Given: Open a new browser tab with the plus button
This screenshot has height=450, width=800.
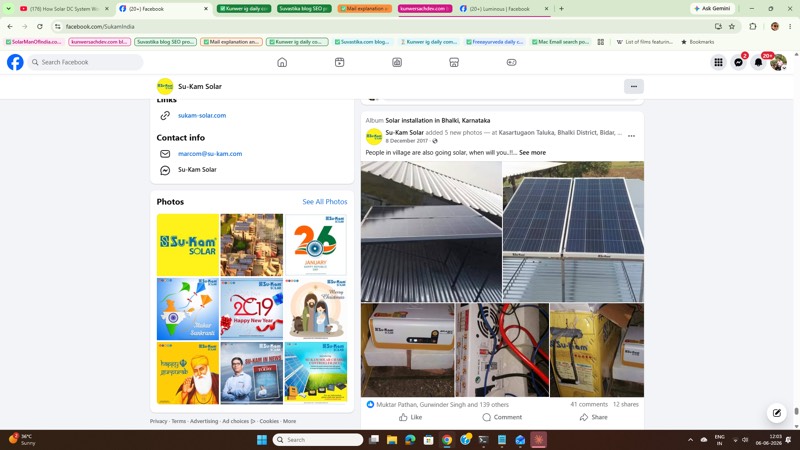Looking at the screenshot, I should [x=561, y=9].
